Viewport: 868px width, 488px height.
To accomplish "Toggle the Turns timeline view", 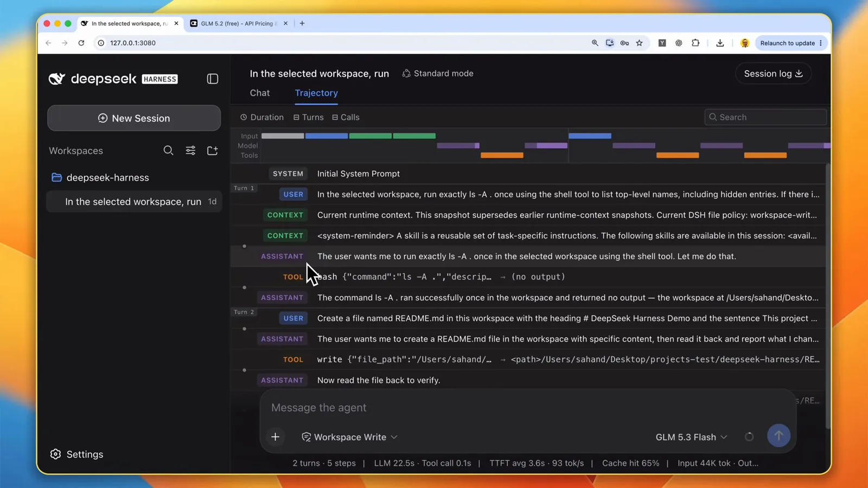I will tap(308, 117).
